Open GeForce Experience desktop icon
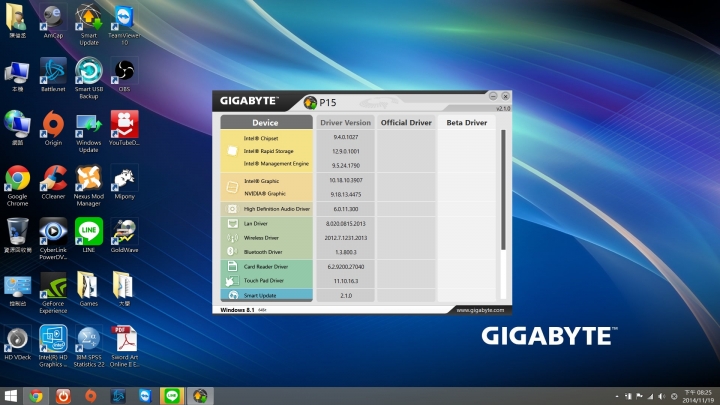The width and height of the screenshot is (720, 405). coord(53,293)
